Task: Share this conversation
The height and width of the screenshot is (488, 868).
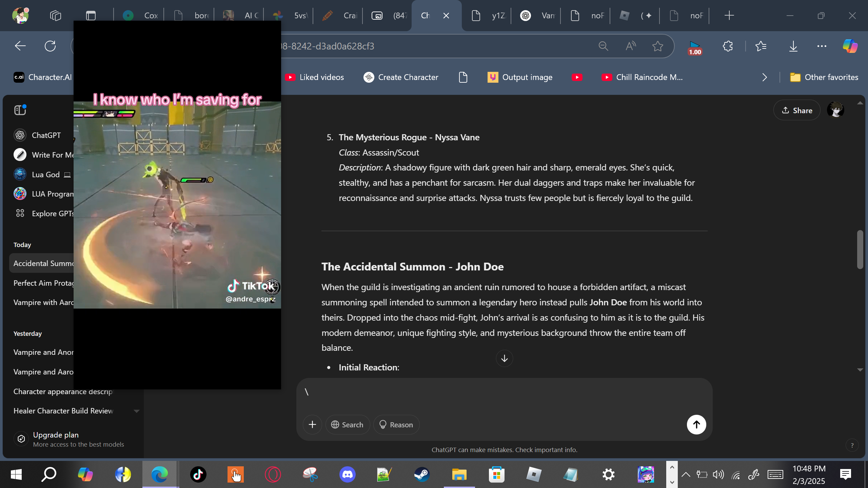Action: click(797, 110)
